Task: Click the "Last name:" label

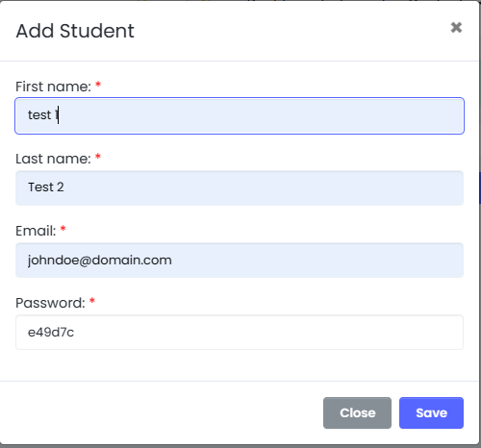Action: (54, 159)
